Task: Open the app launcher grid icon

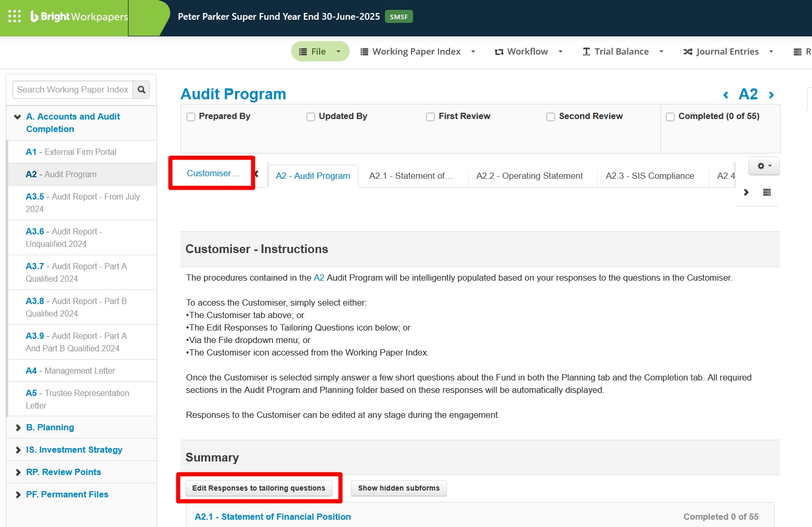Action: click(x=15, y=16)
